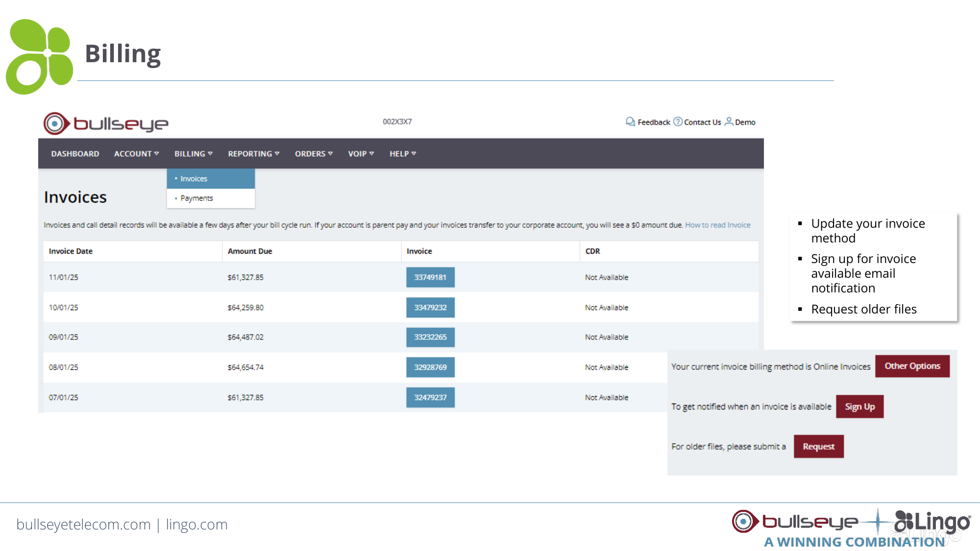
Task: Open the How to read Invoice link
Action: pyautogui.click(x=717, y=225)
